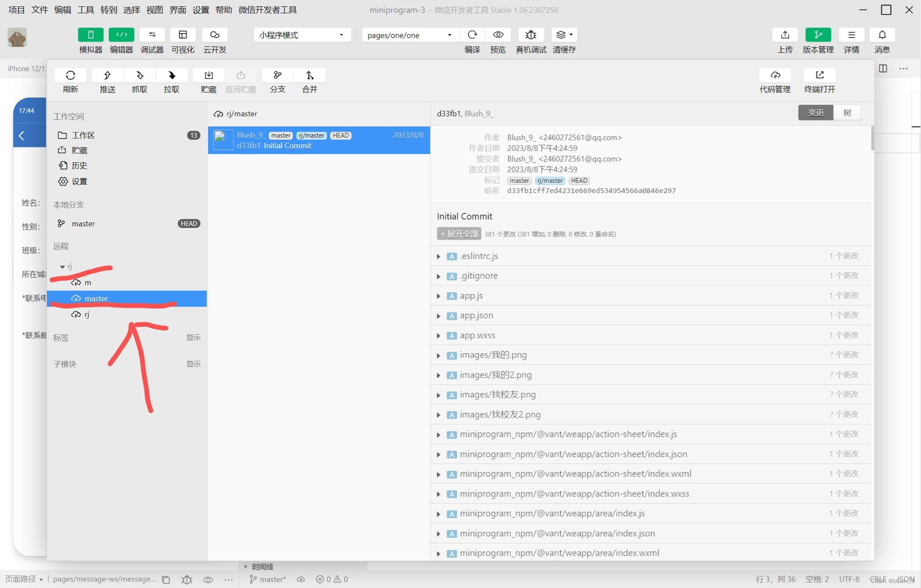This screenshot has height=588, width=921.
Task: Open the 历史 history item
Action: point(127,165)
